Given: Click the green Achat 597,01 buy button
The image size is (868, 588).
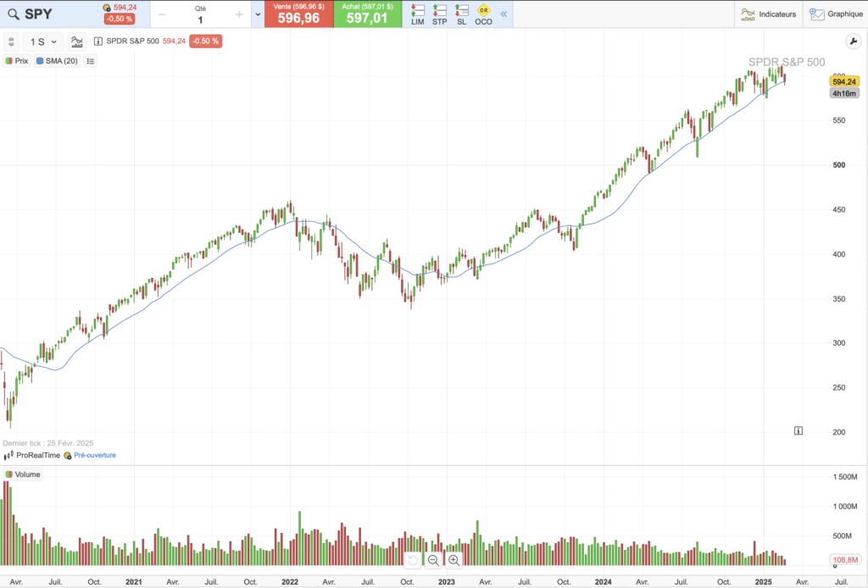Looking at the screenshot, I should tap(368, 14).
